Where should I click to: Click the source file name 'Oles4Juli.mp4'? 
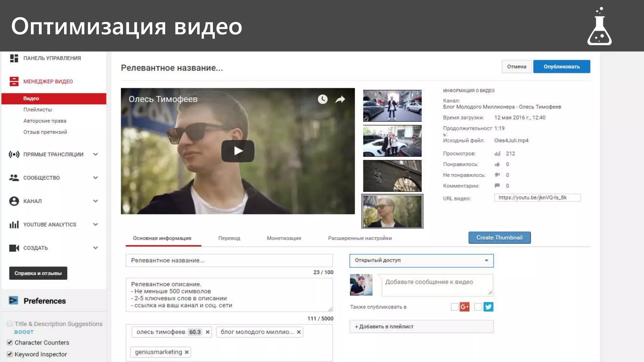coord(511,140)
